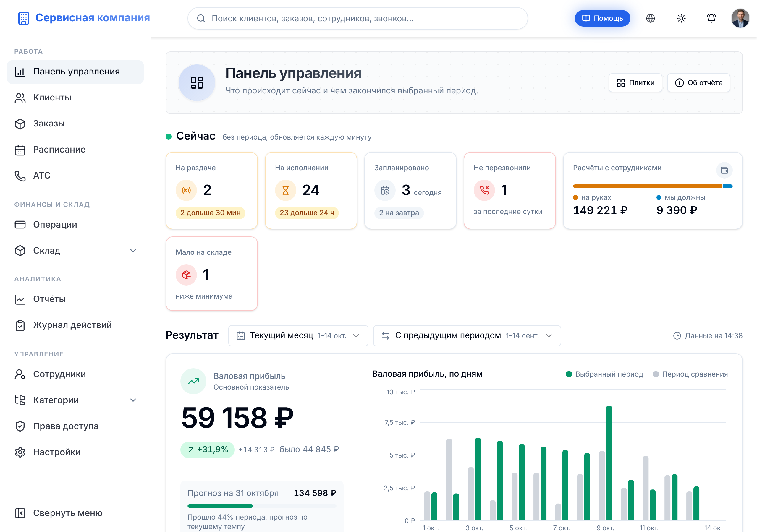Click the globe language icon
This screenshot has width=757, height=532.
click(650, 18)
